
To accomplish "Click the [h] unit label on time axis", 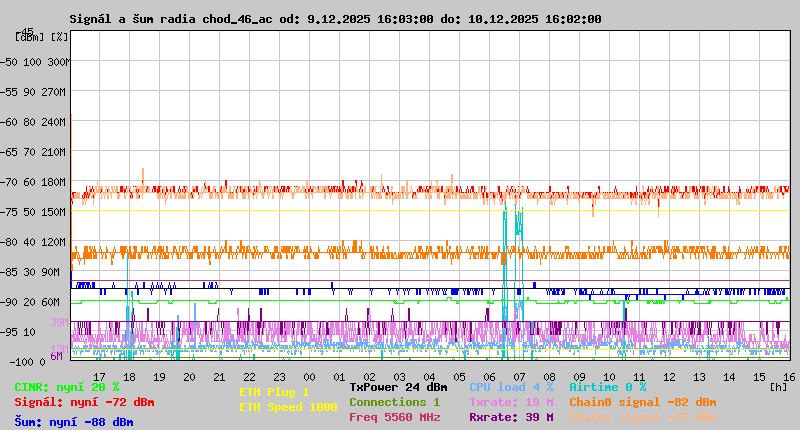I will point(778,386).
